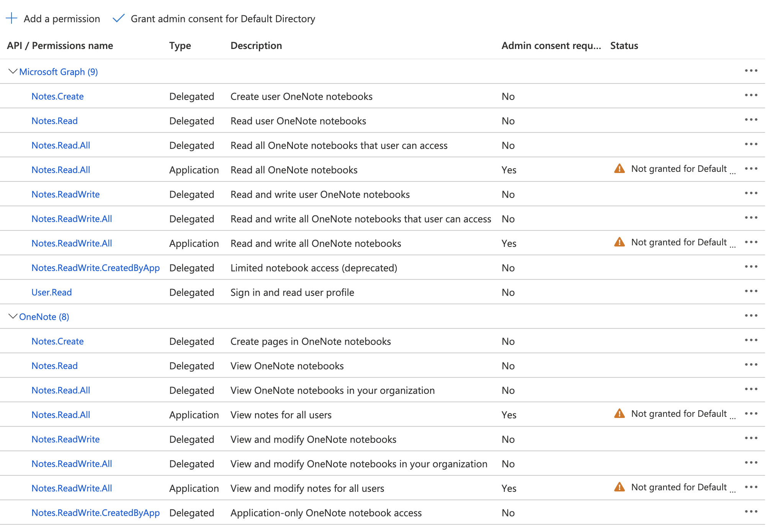Click Yes in Read and write all OneNote notebooks row
The image size is (775, 532).
(509, 243)
